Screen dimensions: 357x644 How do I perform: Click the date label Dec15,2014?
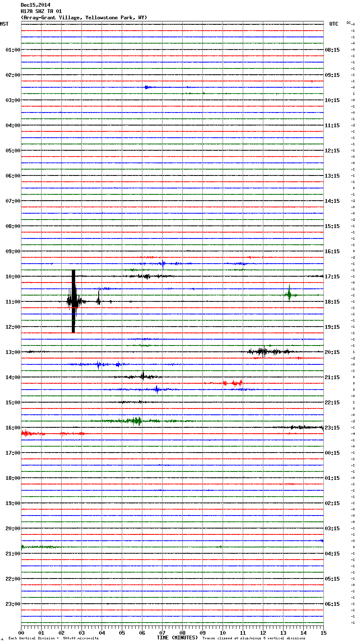click(35, 5)
